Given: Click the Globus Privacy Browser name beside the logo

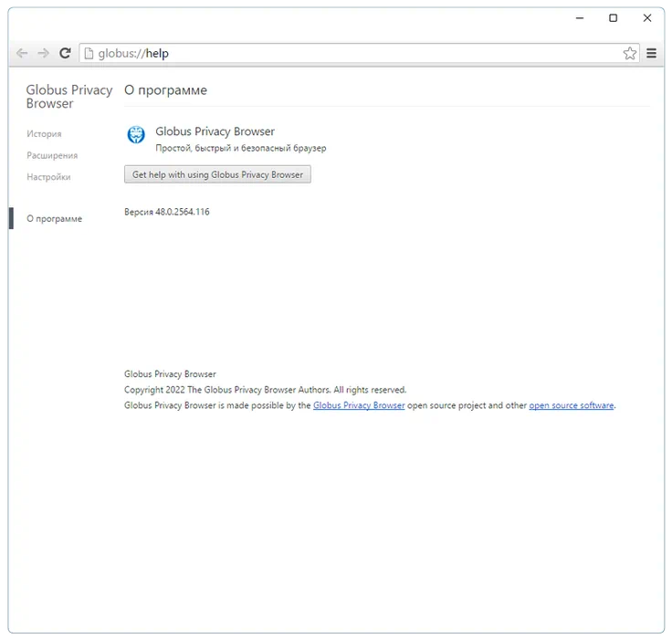Looking at the screenshot, I should click(x=215, y=131).
